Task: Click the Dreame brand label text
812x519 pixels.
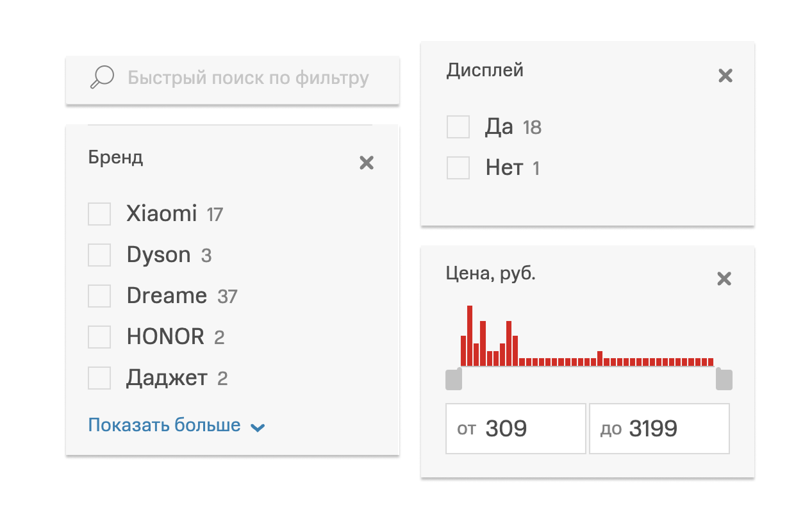Action: (167, 296)
